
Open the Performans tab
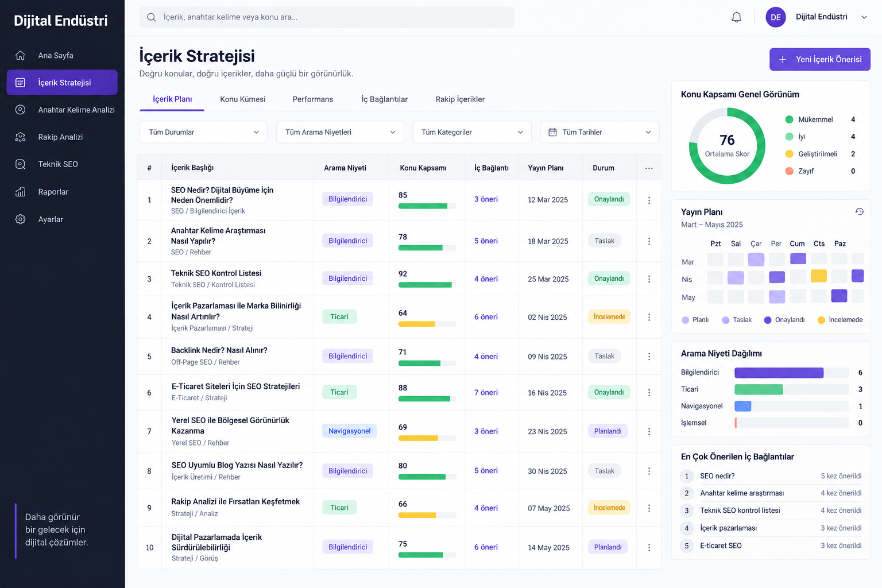[x=313, y=99]
